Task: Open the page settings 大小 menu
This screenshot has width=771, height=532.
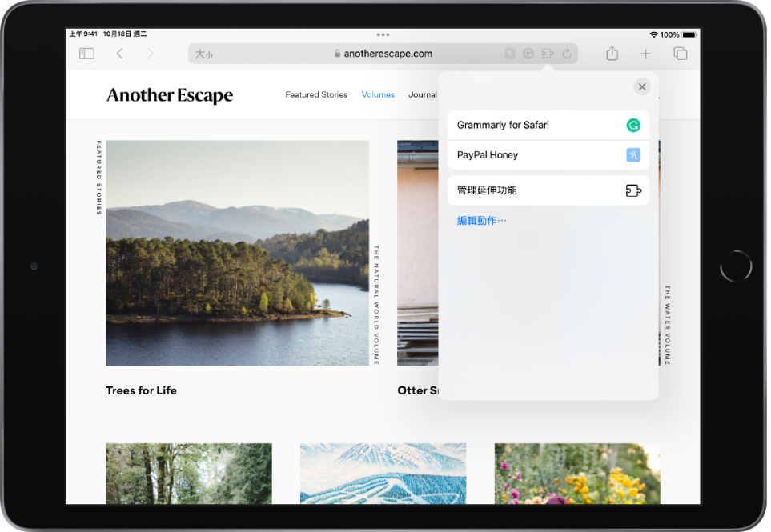Action: 204,54
